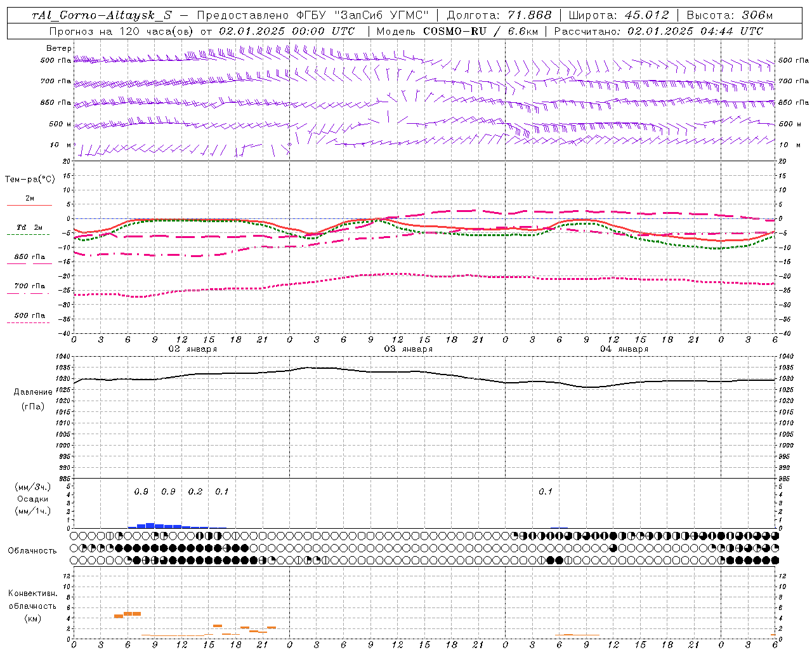
Task: Select the provider text ФГБУ "ЗапСиб УГМС"
Action: 363,15
